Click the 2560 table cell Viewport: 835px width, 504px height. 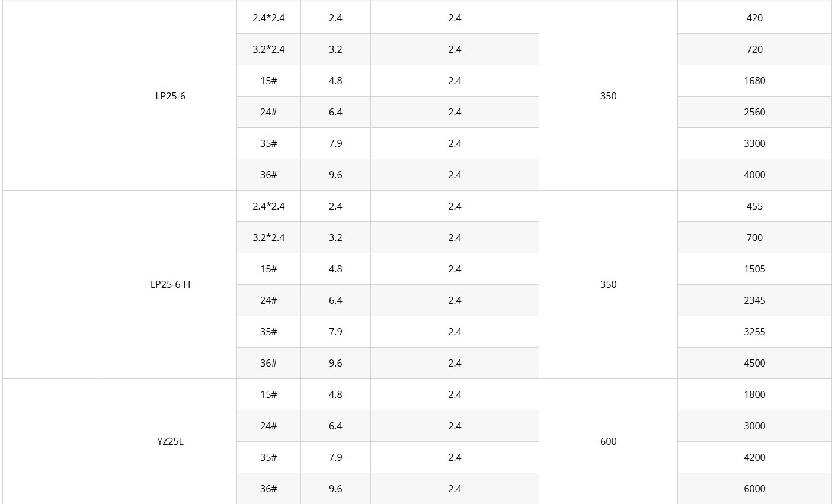[x=754, y=112]
